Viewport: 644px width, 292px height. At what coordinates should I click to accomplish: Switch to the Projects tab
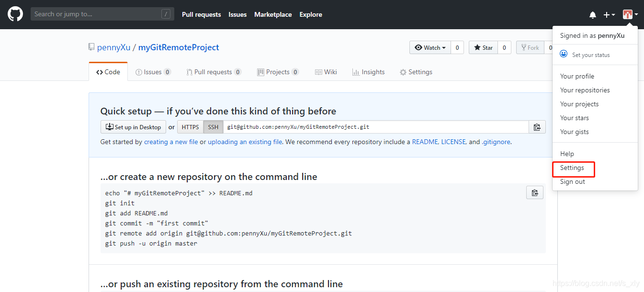(x=278, y=72)
